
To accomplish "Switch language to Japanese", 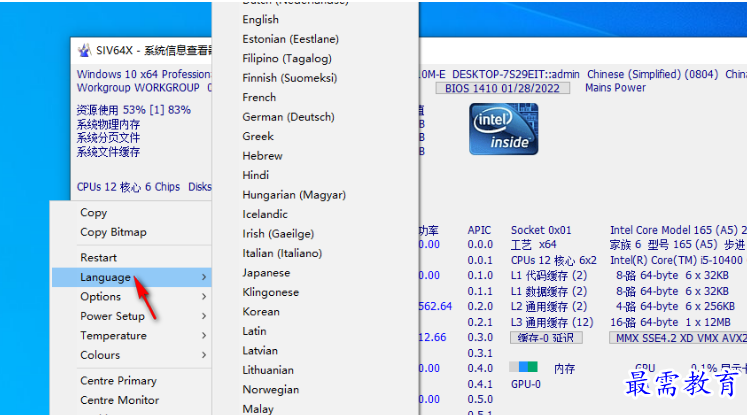I will click(266, 273).
